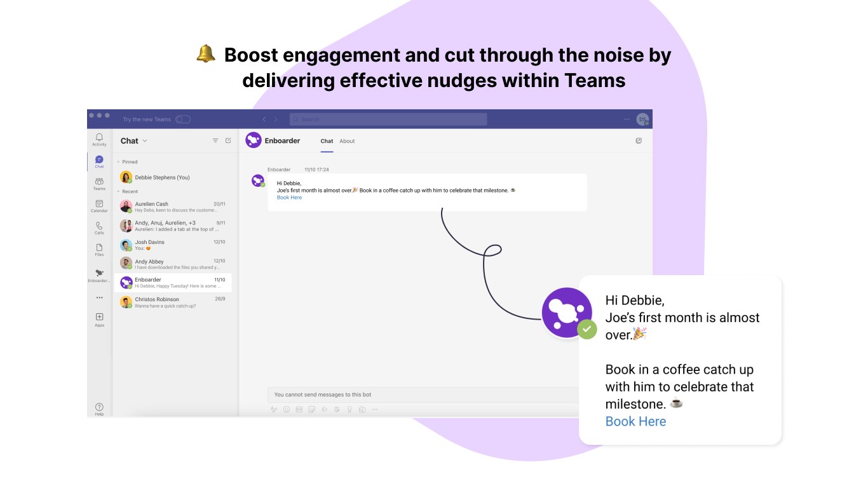Open the Andy Abbey conversation

pos(173,264)
